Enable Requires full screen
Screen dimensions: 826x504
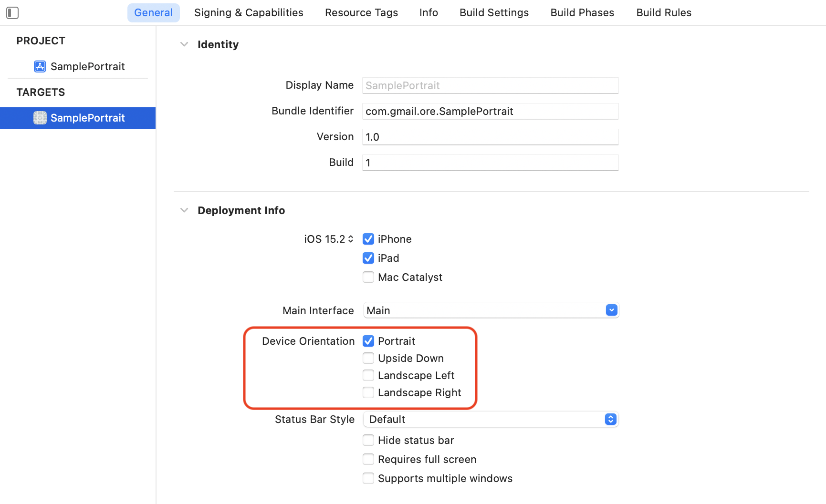(x=368, y=459)
